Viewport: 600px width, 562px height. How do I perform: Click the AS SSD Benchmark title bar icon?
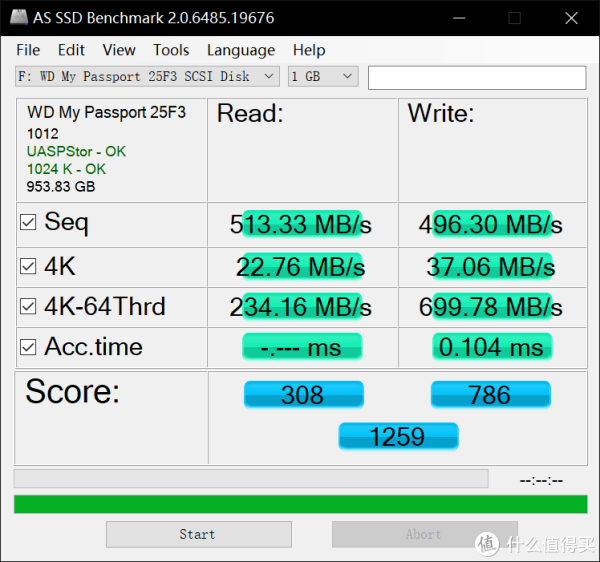pyautogui.click(x=19, y=17)
